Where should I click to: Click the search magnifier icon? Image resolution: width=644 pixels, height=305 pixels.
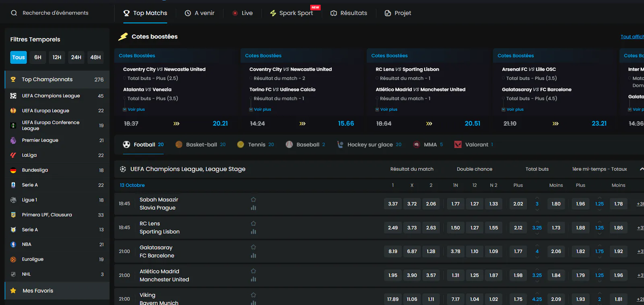click(x=14, y=13)
